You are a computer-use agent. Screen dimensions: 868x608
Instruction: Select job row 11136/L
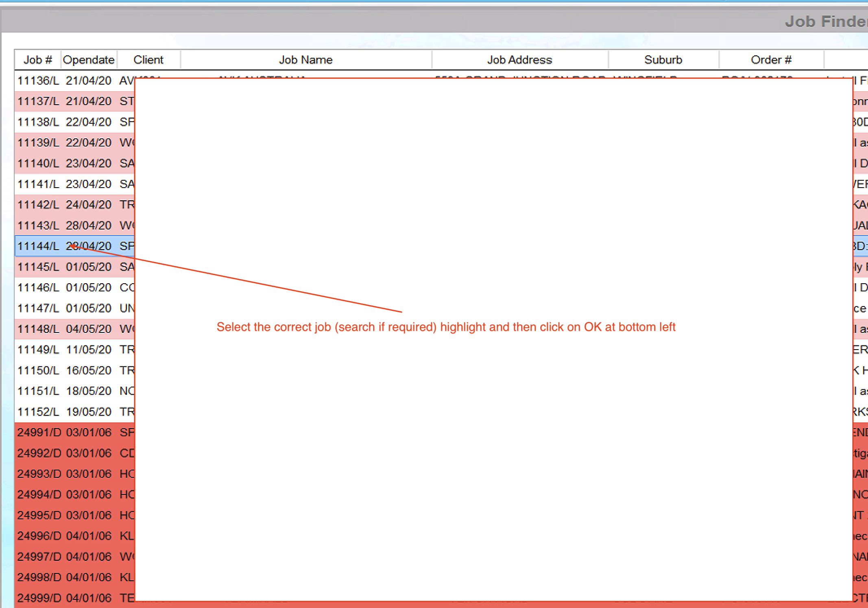pos(38,81)
